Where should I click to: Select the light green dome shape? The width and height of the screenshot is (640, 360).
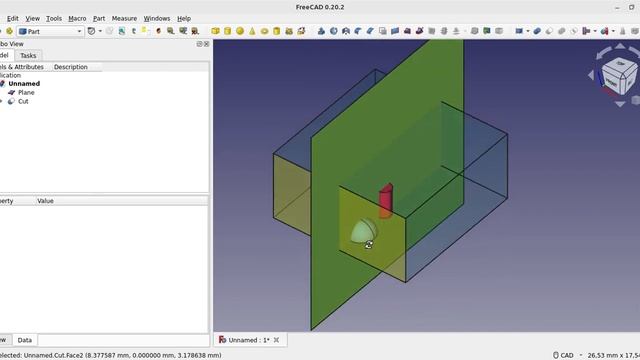pyautogui.click(x=364, y=231)
